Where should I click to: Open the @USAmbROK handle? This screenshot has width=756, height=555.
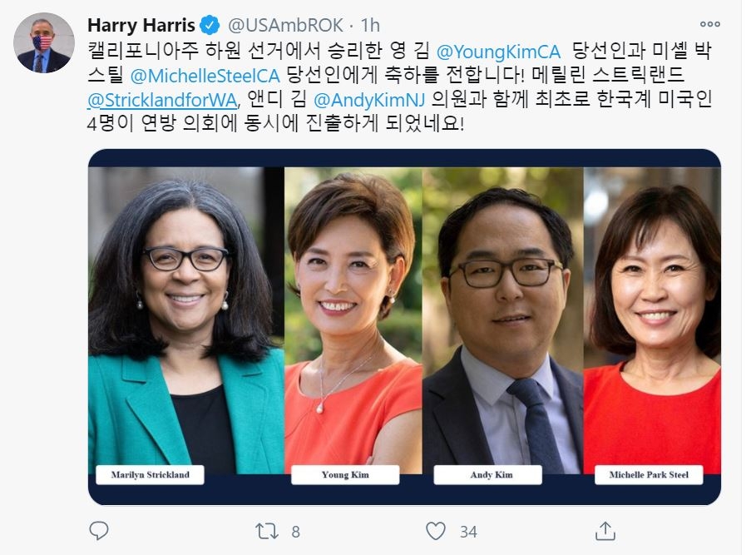tap(285, 25)
